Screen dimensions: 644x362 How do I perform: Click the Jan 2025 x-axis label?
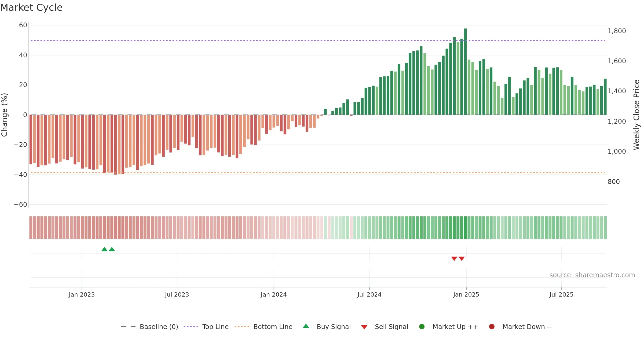click(x=466, y=295)
